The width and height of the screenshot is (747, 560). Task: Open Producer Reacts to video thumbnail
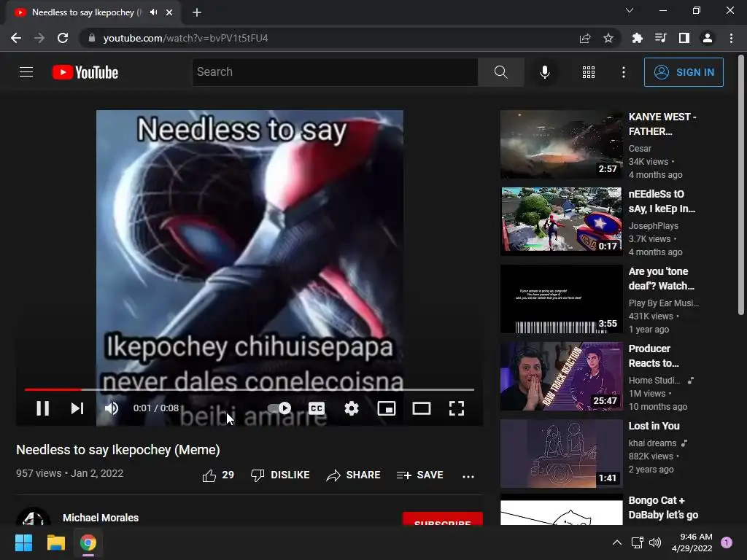pos(562,376)
